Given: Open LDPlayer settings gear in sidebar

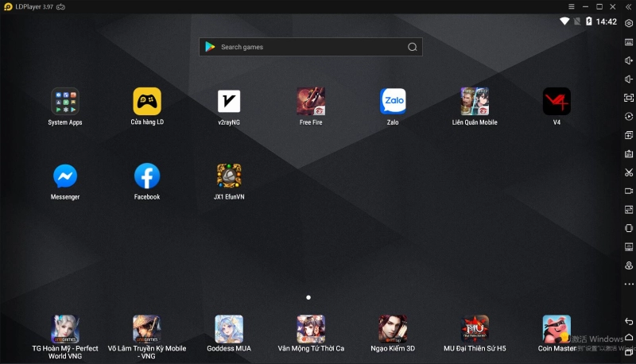Looking at the screenshot, I should [629, 23].
